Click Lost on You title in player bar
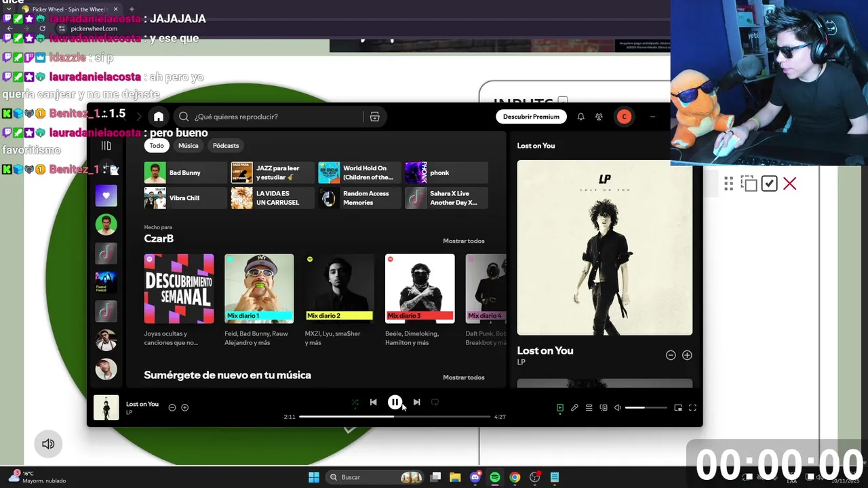 tap(142, 404)
